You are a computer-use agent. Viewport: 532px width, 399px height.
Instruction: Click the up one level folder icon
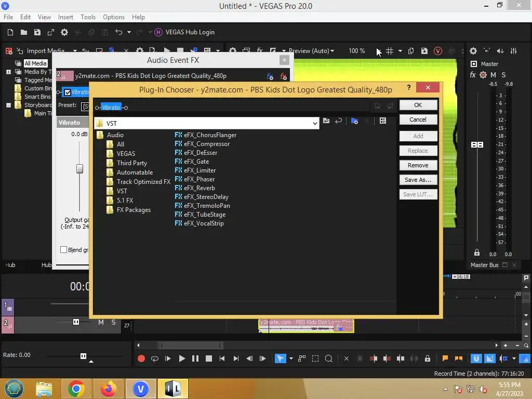tap(326, 121)
